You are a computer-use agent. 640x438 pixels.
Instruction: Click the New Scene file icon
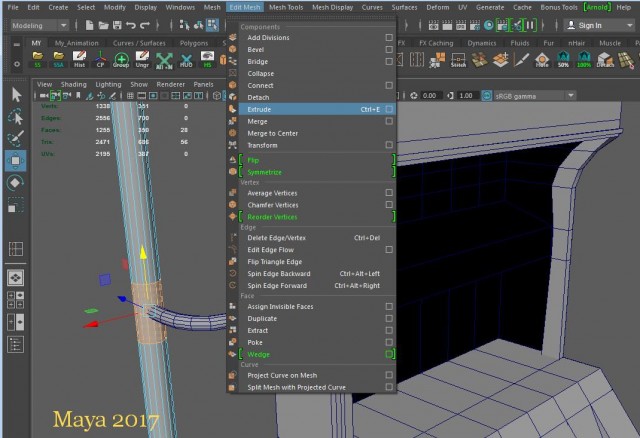pyautogui.click(x=89, y=25)
